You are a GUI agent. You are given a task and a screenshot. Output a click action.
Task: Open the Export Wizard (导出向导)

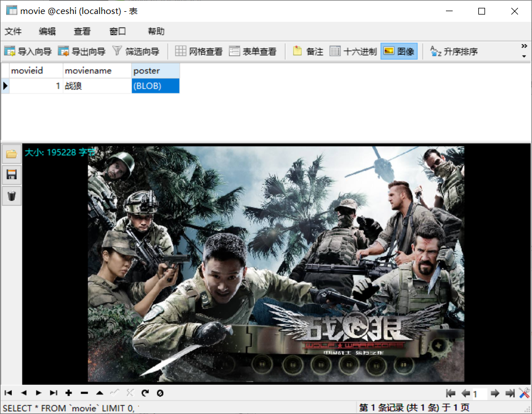point(82,51)
